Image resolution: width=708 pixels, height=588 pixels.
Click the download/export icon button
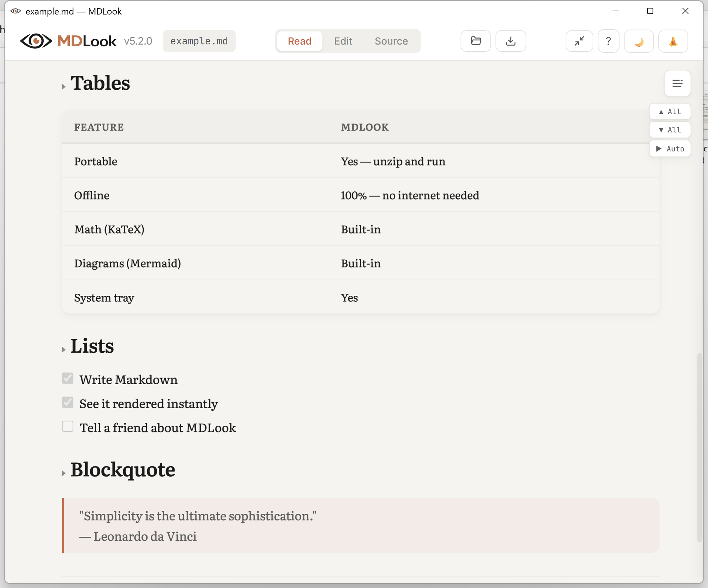click(510, 41)
